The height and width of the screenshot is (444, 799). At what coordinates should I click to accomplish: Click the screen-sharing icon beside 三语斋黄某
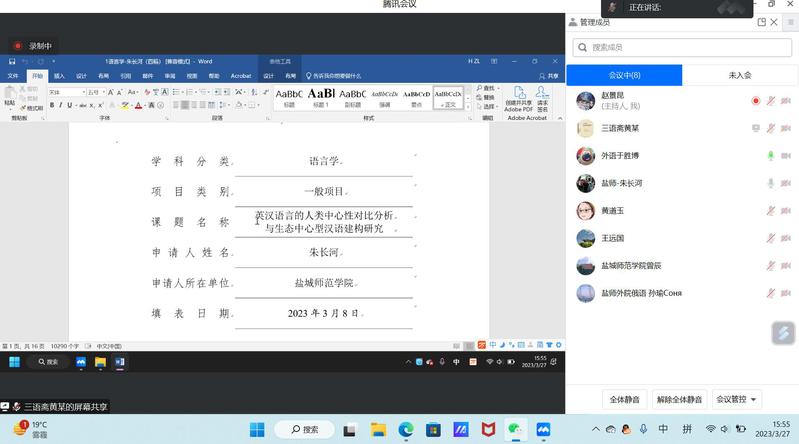pos(756,128)
